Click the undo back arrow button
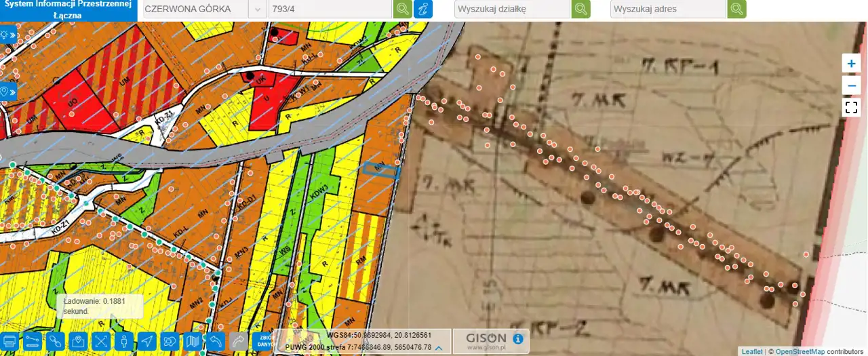Screen dimensions: 868x356 click(216, 340)
